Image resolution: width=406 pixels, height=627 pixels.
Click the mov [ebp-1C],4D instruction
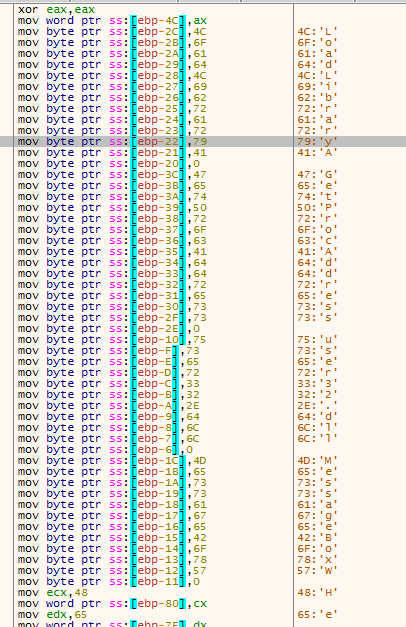pyautogui.click(x=112, y=461)
